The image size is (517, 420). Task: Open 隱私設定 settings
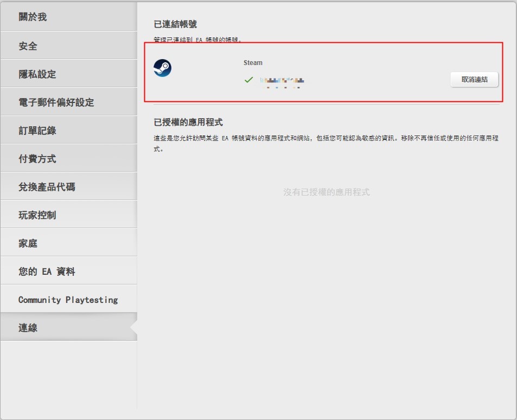pos(37,73)
